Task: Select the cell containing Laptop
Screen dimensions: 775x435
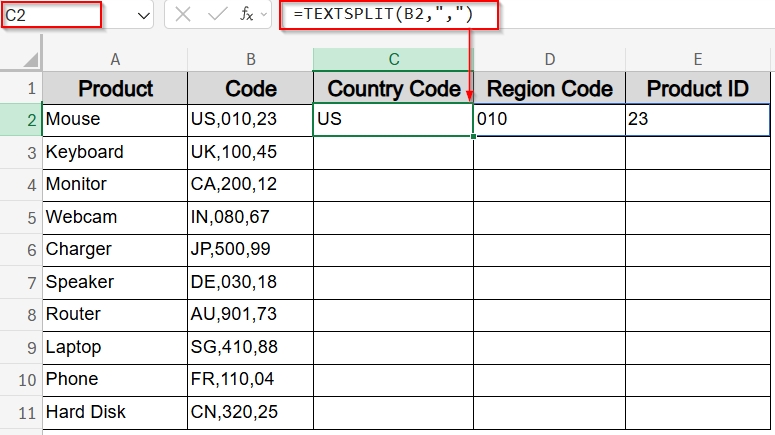Action: click(x=115, y=348)
